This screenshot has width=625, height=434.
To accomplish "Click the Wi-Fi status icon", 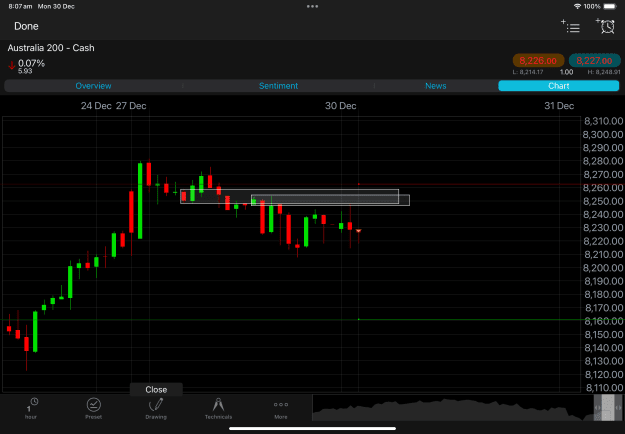I will (577, 6).
